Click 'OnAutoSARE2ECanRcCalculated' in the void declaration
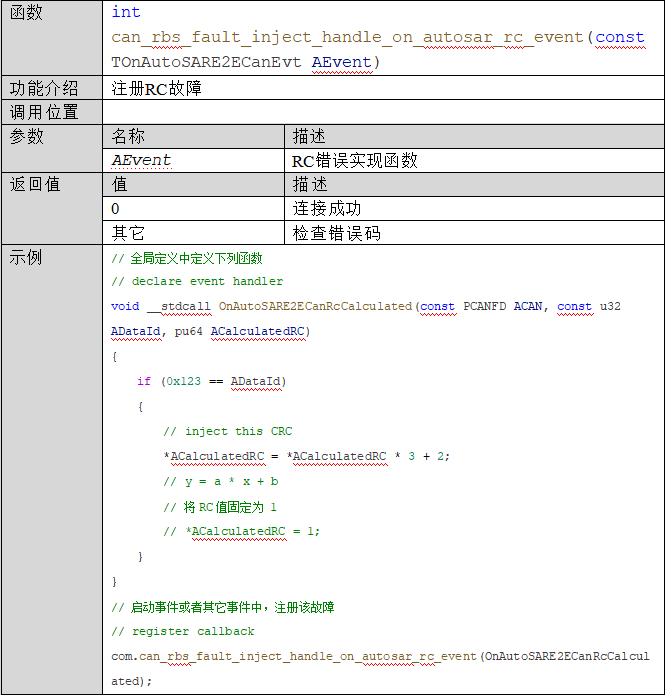The width and height of the screenshot is (666, 696). tap(315, 306)
